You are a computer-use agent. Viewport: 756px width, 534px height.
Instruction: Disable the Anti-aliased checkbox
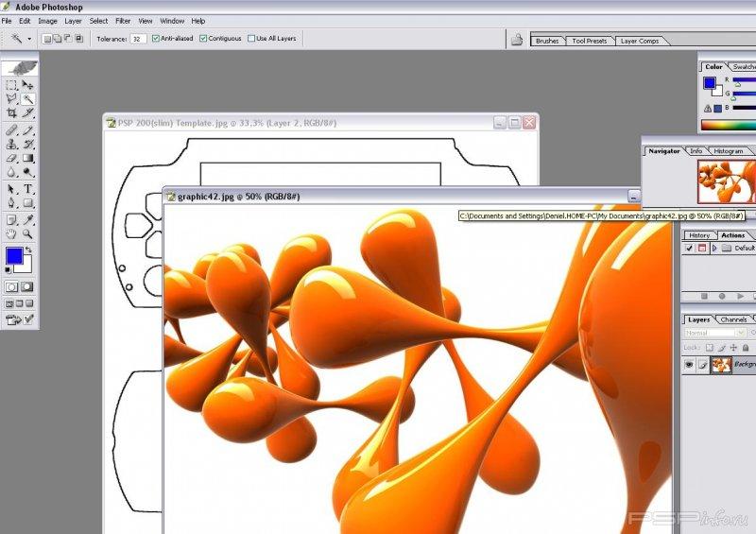tap(156, 39)
